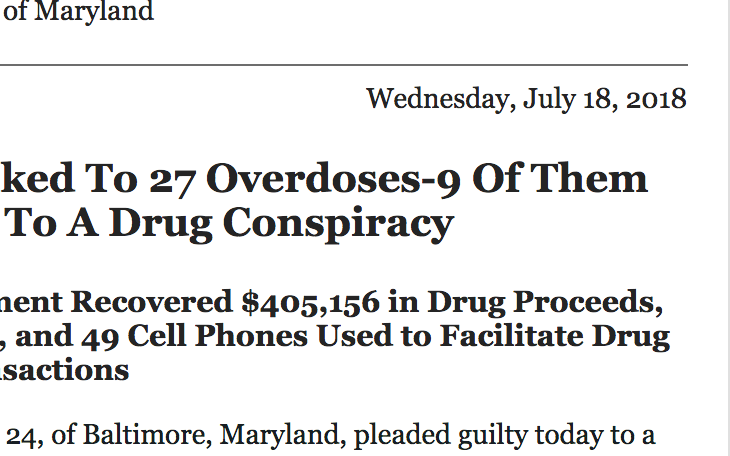The width and height of the screenshot is (730, 456).
Task: Click the horizontal divider line under the header
Action: (x=344, y=65)
